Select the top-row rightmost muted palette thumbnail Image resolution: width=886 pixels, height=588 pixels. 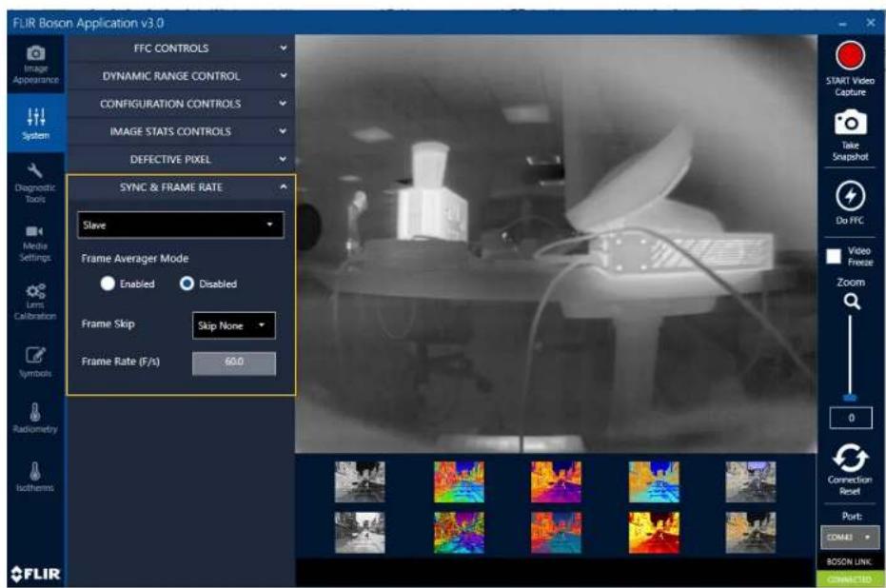point(750,481)
